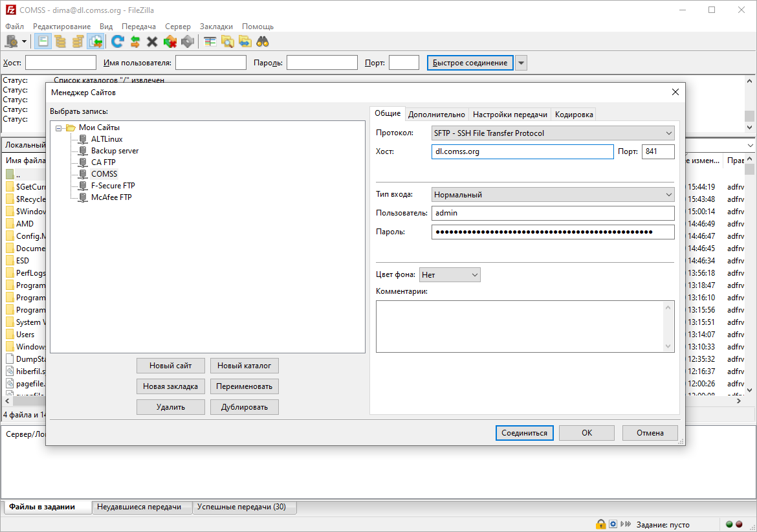Click the Соединиться button
The height and width of the screenshot is (532, 757).
pos(524,433)
